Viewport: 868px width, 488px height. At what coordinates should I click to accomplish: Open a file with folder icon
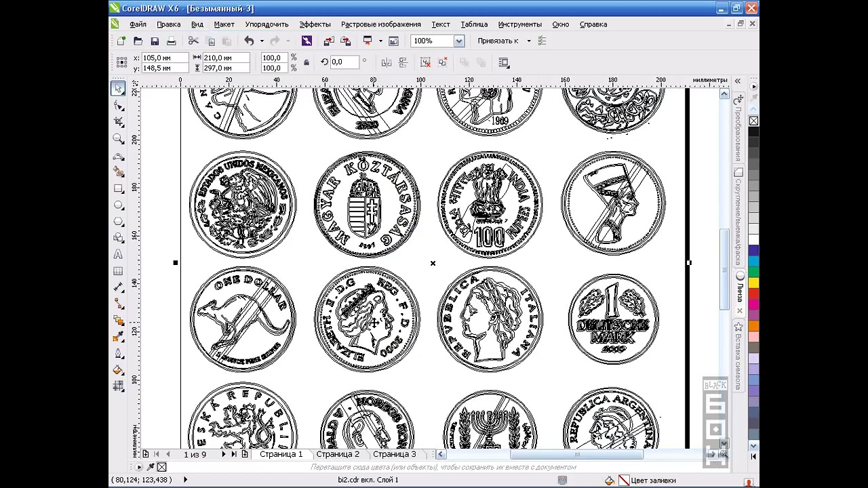click(x=138, y=41)
